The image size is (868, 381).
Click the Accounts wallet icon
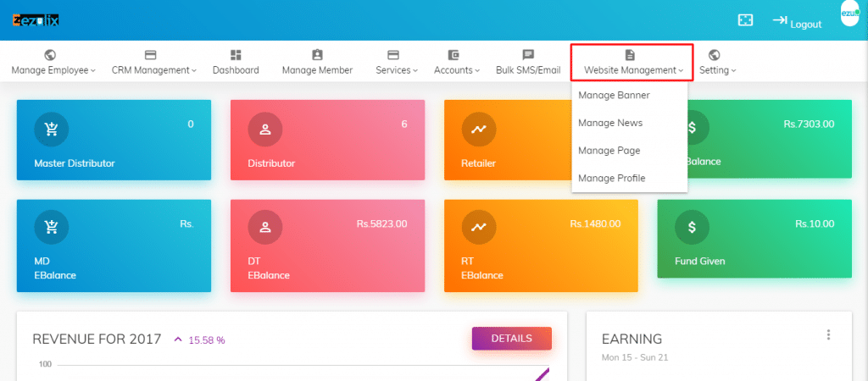(453, 55)
